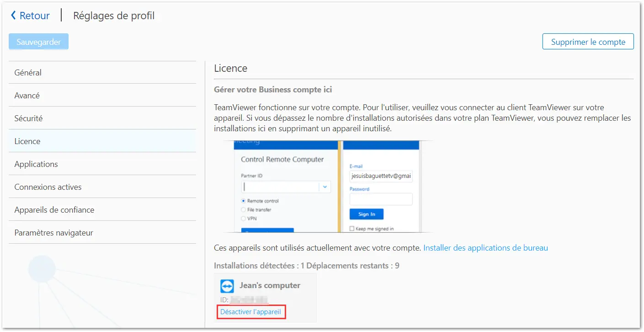Image resolution: width=644 pixels, height=332 pixels.
Task: Select the Licence section in the sidebar
Action: [102, 141]
